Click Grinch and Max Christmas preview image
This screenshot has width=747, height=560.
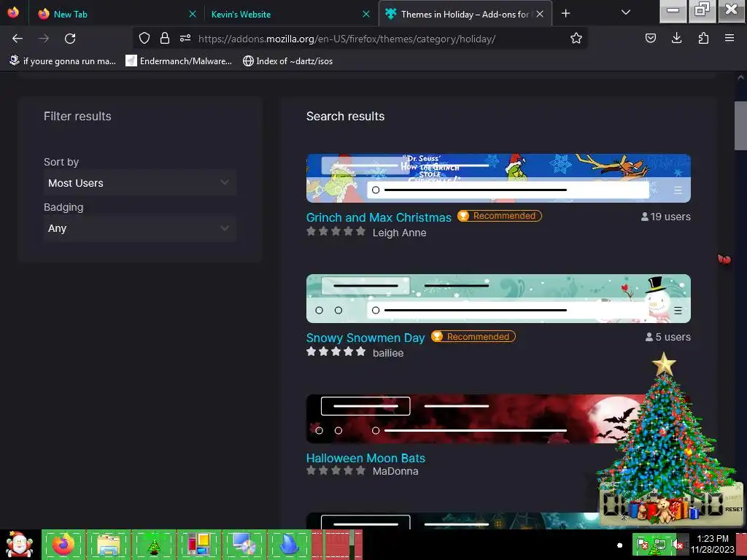(498, 178)
